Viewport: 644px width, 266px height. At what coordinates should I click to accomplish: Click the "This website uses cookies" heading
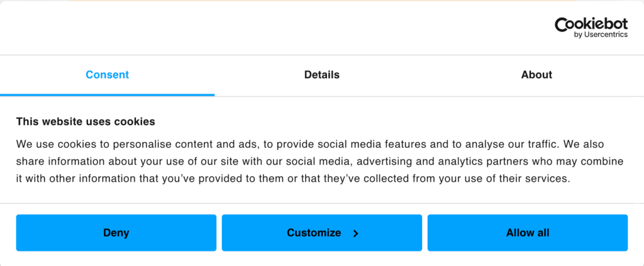point(86,121)
